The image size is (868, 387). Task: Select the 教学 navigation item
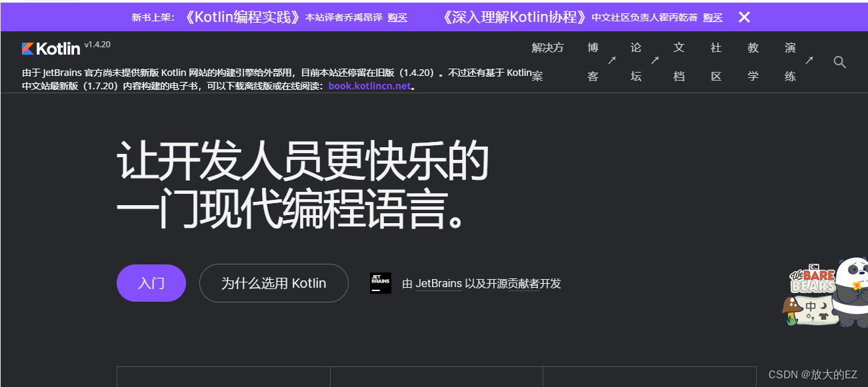point(753,61)
